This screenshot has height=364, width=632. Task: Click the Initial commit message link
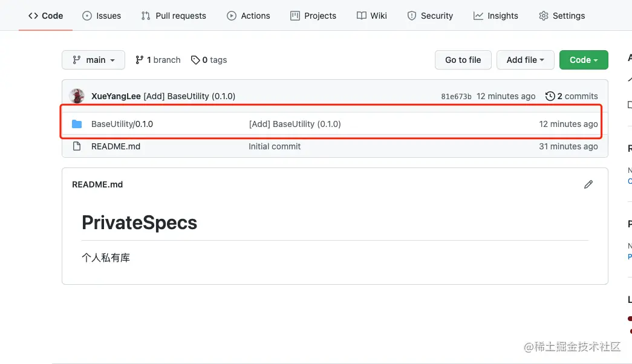275,146
